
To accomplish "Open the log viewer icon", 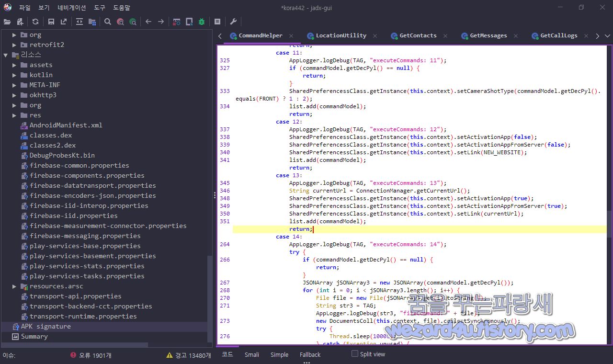I will (x=217, y=22).
